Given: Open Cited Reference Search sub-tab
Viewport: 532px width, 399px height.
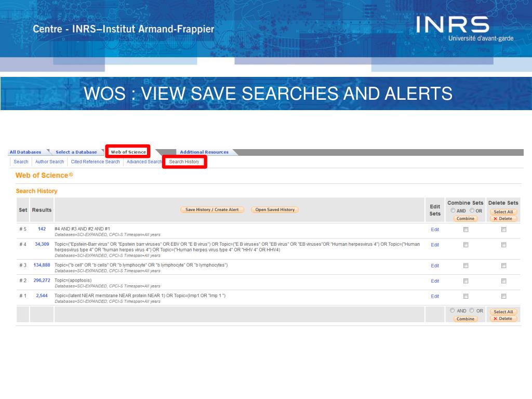Looking at the screenshot, I should 96,162.
